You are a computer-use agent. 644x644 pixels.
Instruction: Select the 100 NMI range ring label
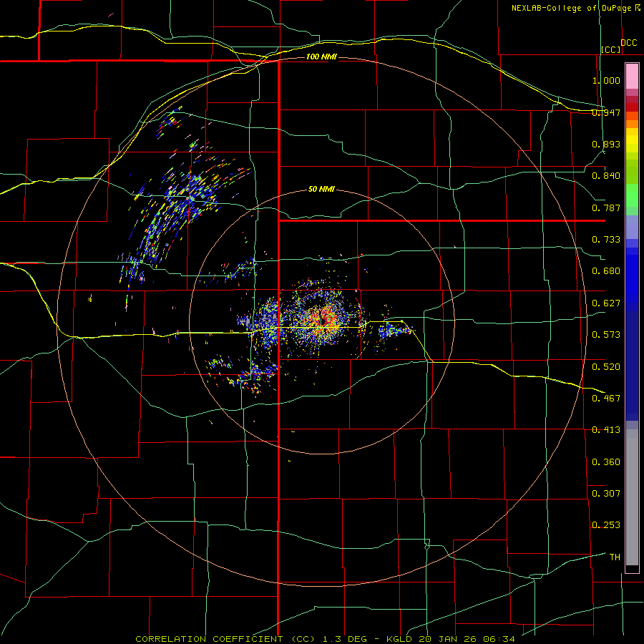coord(321,57)
